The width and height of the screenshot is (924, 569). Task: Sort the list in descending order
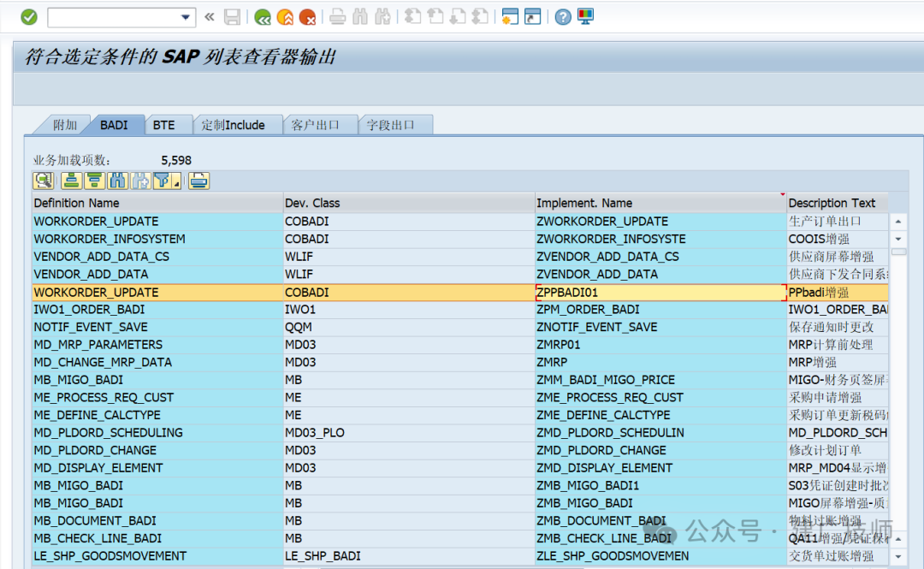coord(94,181)
